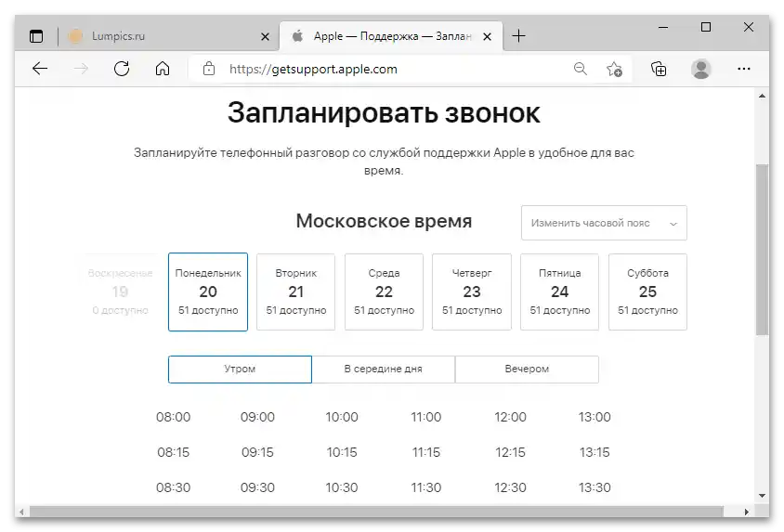Open the browser settings three-dots menu
This screenshot has height=532, width=784.
coord(743,69)
